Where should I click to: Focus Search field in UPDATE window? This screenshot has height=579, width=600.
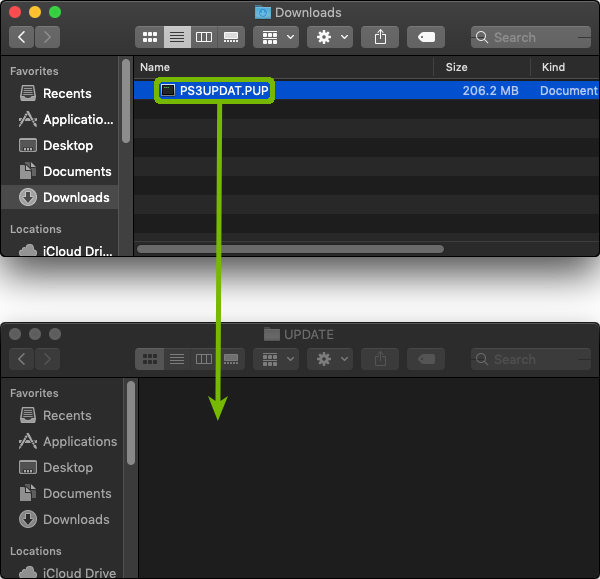531,359
